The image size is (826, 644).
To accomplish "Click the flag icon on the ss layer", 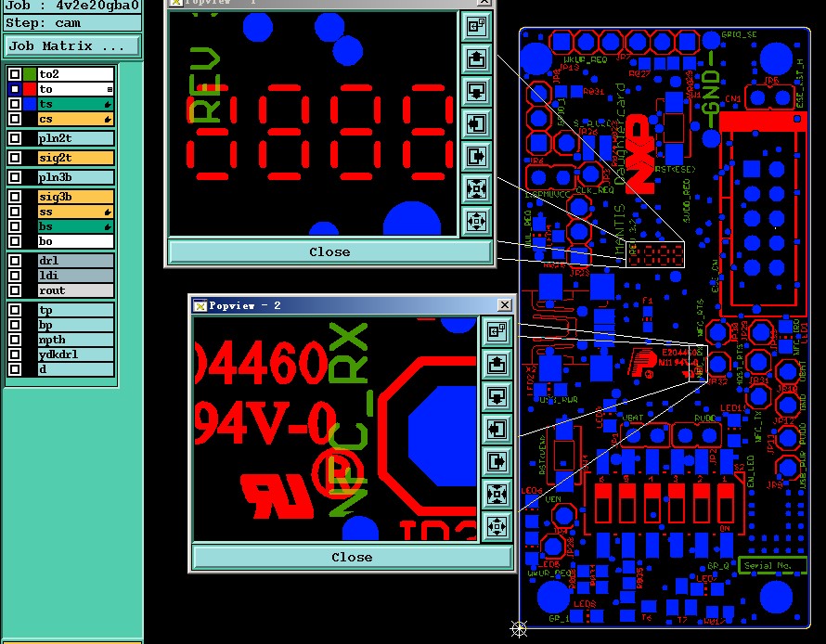I will tap(108, 212).
